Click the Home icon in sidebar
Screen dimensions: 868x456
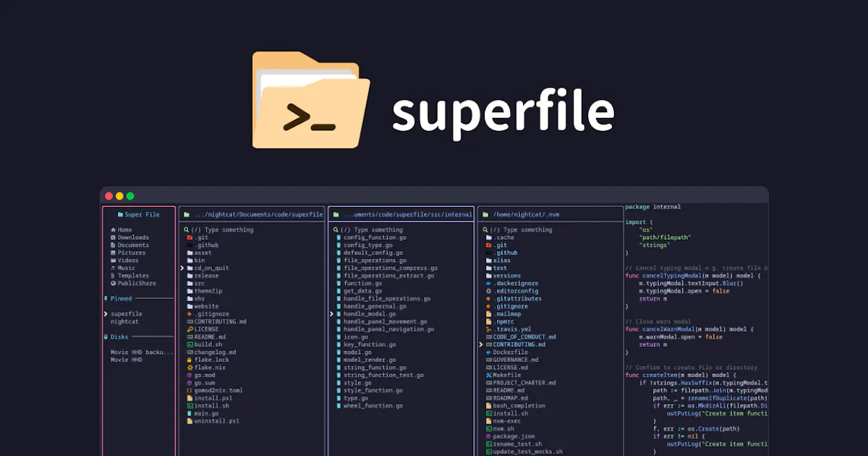[x=114, y=230]
